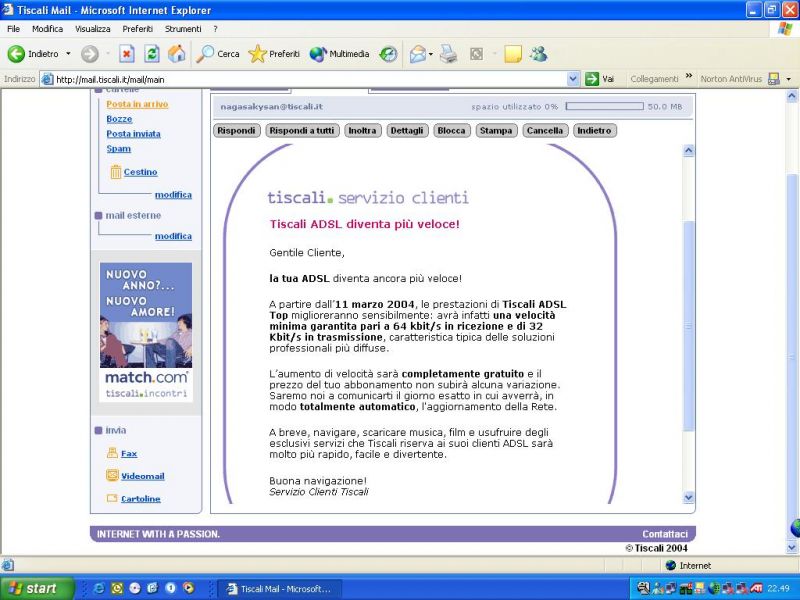Click the Videomail icon in sidebar
The image size is (800, 600).
[112, 476]
